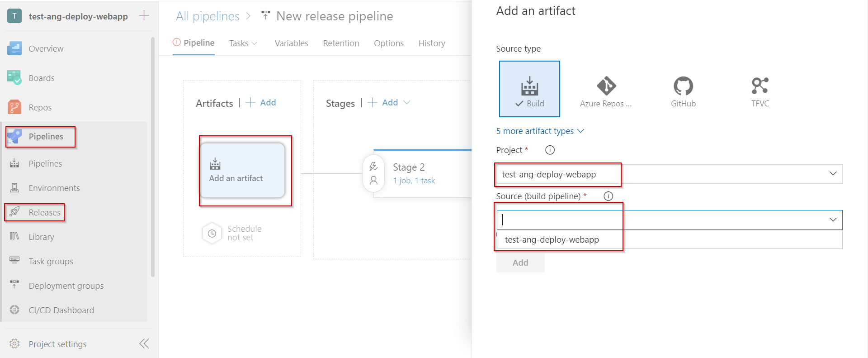Screen dimensions: 868x358
Task: Toggle the Source build pipeline dropdown arrow
Action: click(833, 220)
